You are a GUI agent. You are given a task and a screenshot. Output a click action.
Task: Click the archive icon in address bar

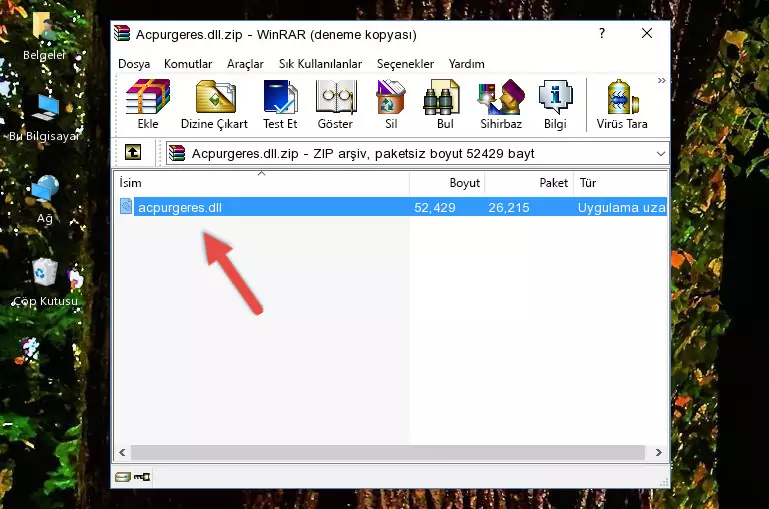(177, 153)
